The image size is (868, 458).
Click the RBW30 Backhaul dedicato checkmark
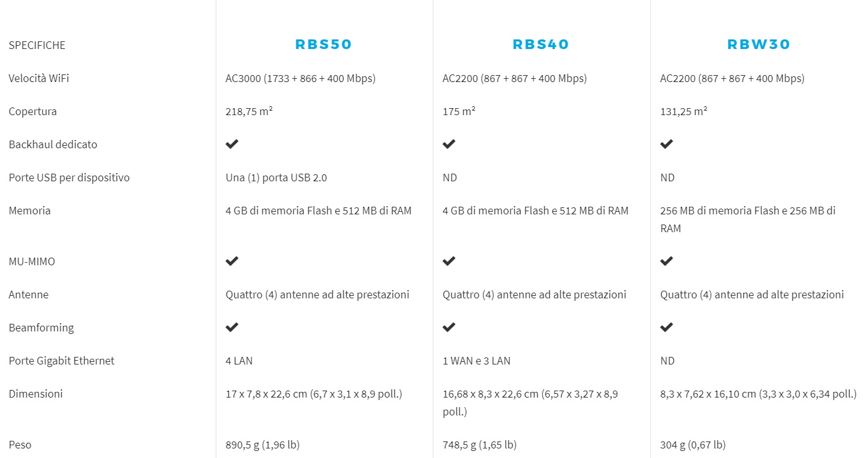[666, 144]
